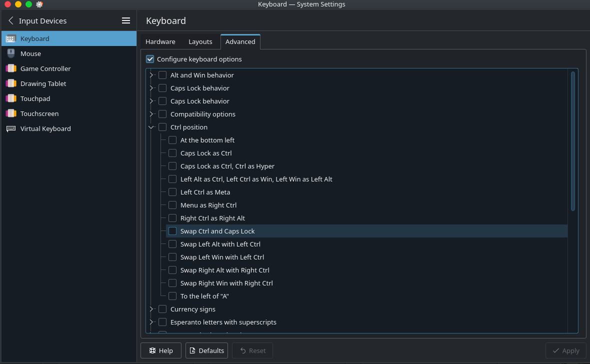
Task: Click the Keyboard icon in sidebar
Action: [x=11, y=39]
